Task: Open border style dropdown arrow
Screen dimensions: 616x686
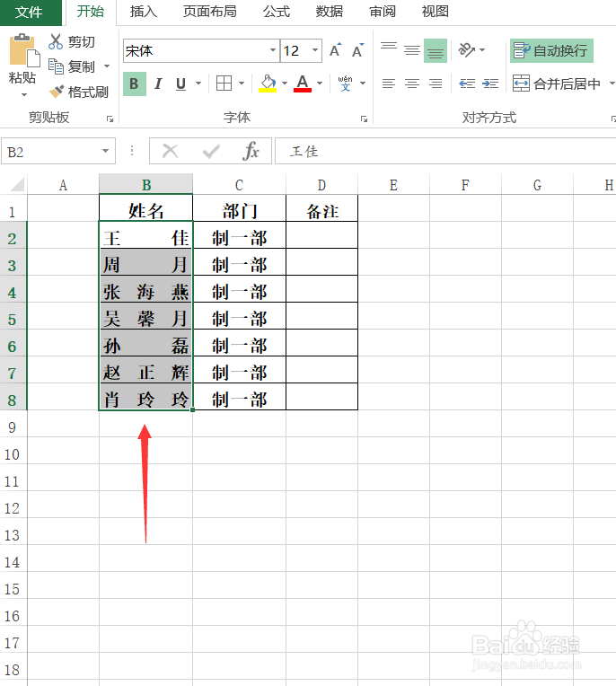Action: pyautogui.click(x=241, y=84)
